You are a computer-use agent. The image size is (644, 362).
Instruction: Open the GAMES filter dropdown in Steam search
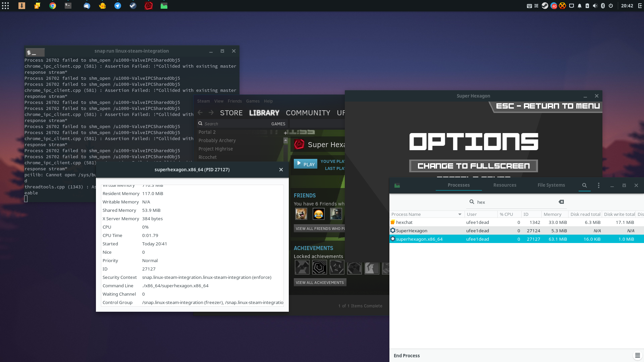tap(278, 124)
